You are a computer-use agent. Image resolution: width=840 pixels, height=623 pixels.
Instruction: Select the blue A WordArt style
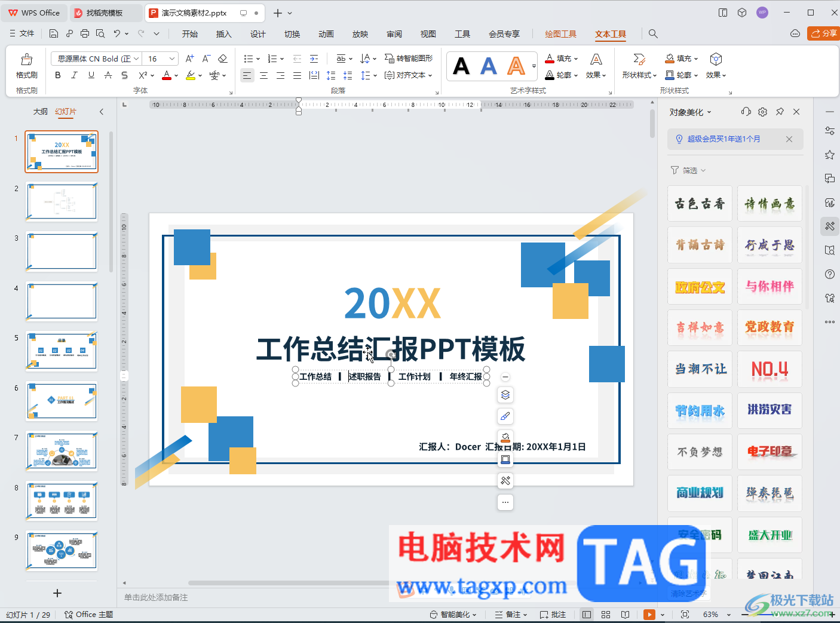pyautogui.click(x=489, y=66)
